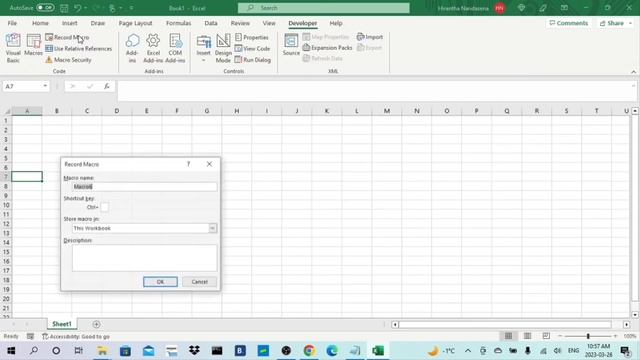Click the Description text area

coord(144,258)
